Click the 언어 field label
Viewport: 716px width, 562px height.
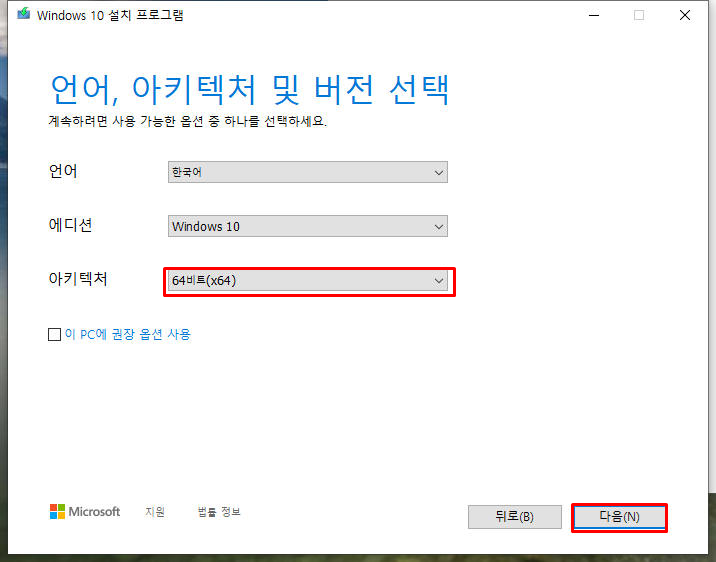pos(63,171)
